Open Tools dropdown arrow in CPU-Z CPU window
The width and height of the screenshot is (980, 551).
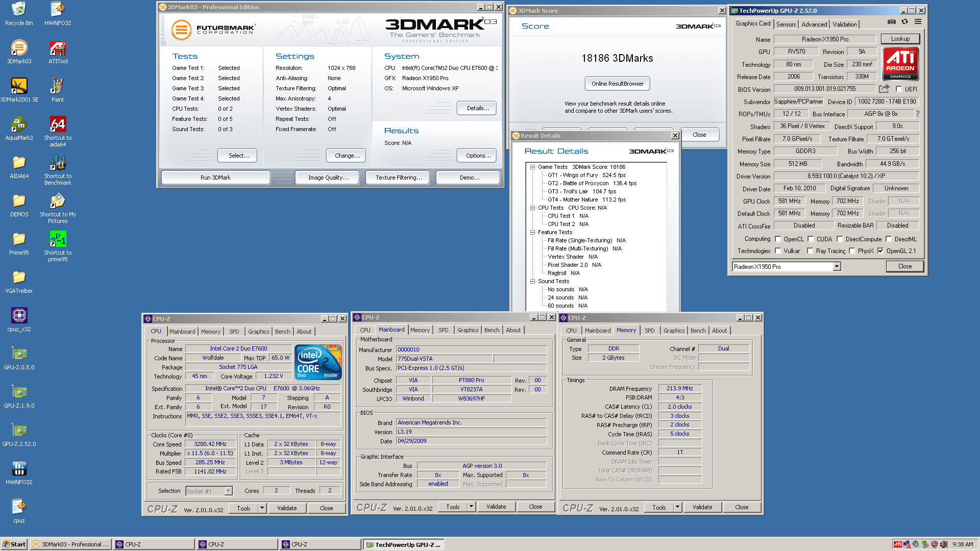click(x=262, y=508)
